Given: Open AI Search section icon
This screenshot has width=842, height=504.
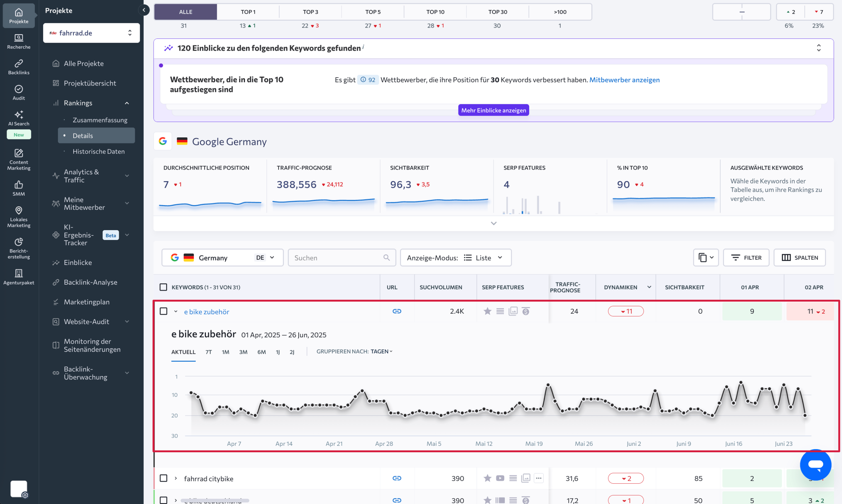Looking at the screenshot, I should tap(19, 118).
